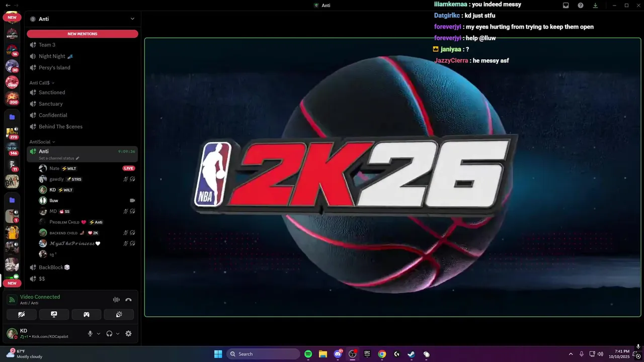This screenshot has width=644, height=362.
Task: Collapse the Anti Call$ category
Action: pos(42,83)
